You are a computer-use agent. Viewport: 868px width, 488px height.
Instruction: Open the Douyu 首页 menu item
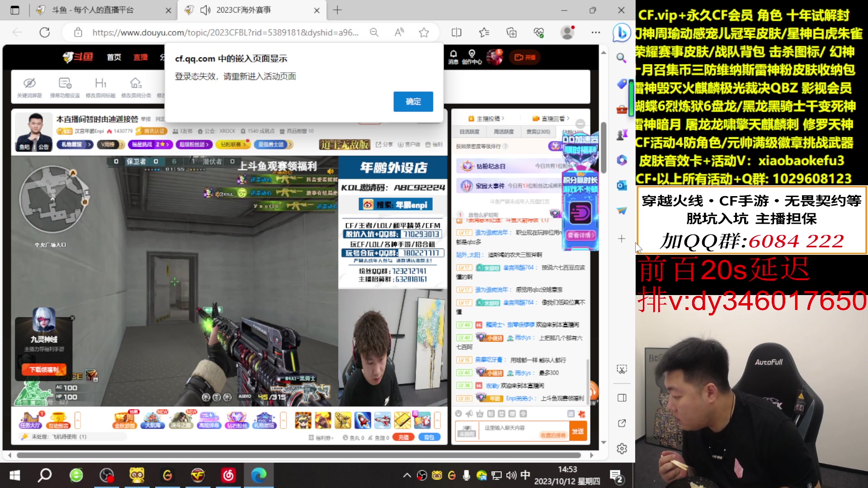[114, 57]
